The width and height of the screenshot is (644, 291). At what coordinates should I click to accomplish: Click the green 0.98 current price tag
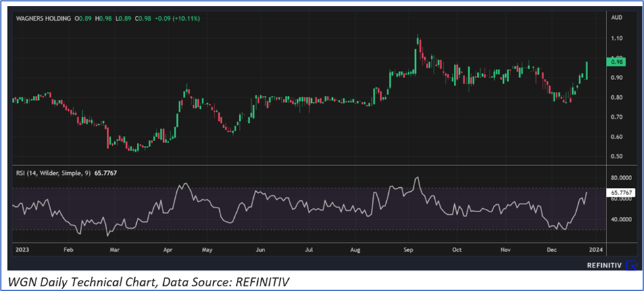click(x=617, y=62)
